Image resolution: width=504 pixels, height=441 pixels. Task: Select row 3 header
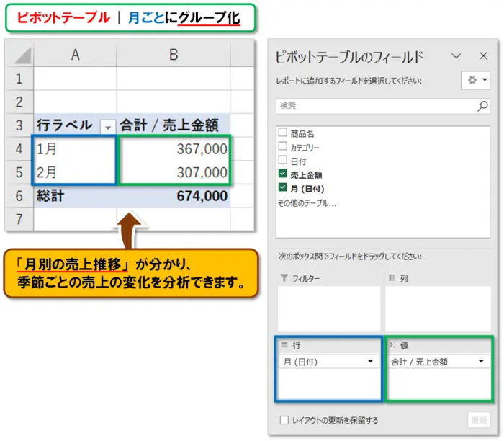tap(19, 125)
